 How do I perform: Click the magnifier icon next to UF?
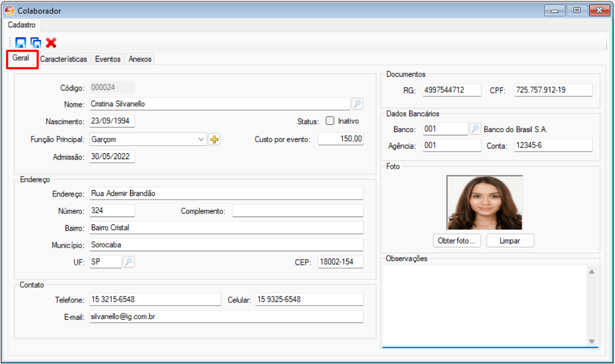click(129, 262)
